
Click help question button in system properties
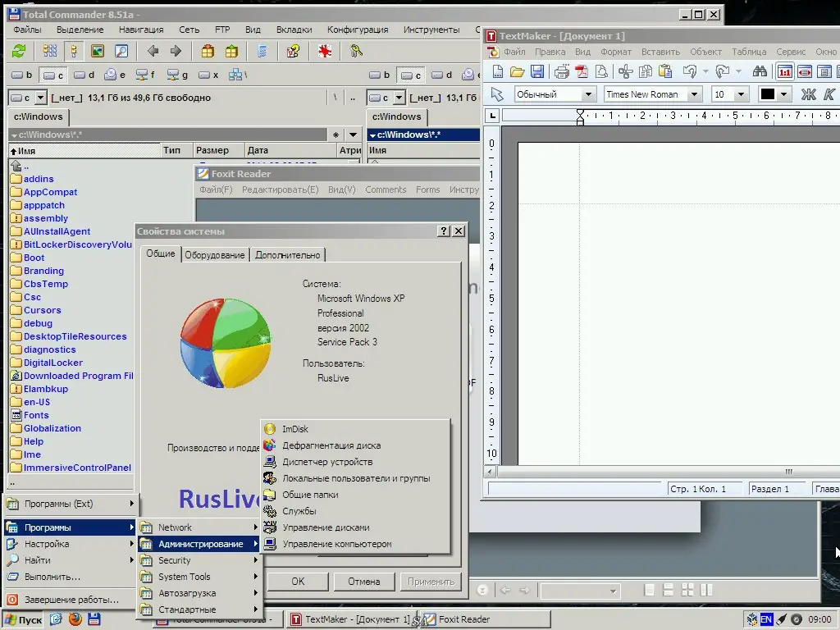click(x=444, y=231)
